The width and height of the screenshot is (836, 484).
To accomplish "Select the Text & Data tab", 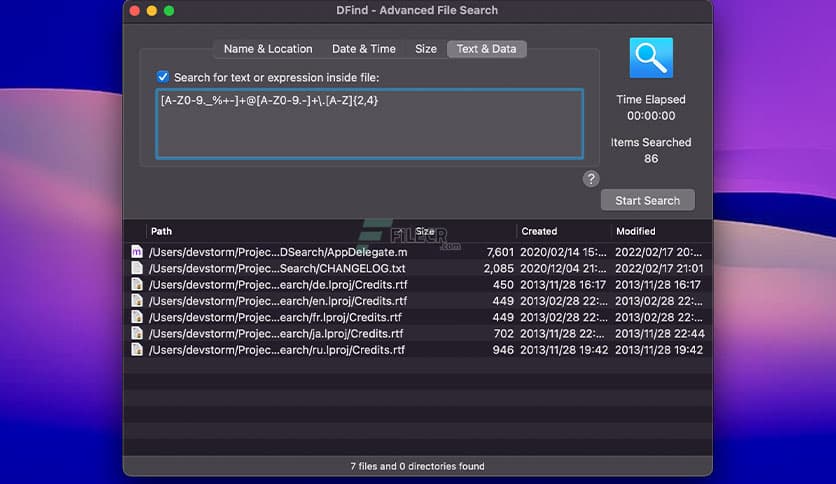I will click(x=486, y=49).
